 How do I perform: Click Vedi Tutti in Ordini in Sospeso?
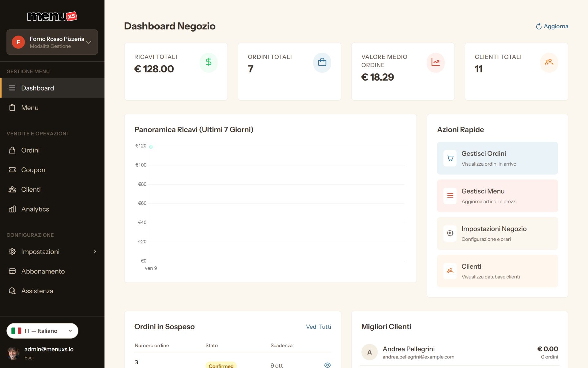[318, 327]
